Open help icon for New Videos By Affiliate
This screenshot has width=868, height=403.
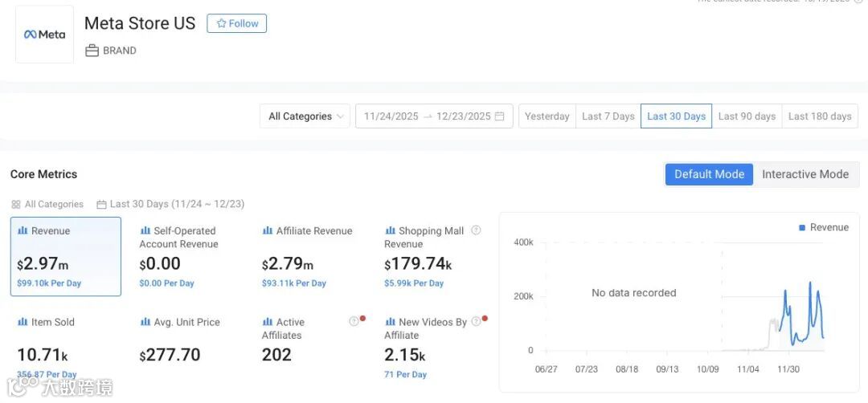(x=476, y=321)
